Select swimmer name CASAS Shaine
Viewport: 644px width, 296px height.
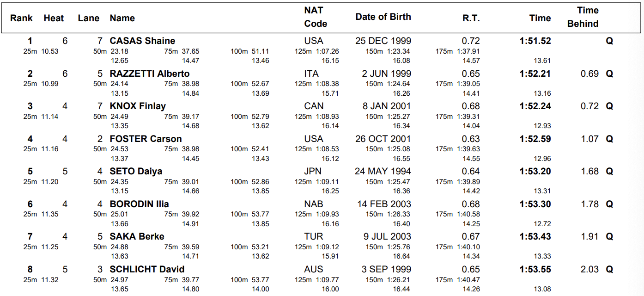click(x=142, y=41)
